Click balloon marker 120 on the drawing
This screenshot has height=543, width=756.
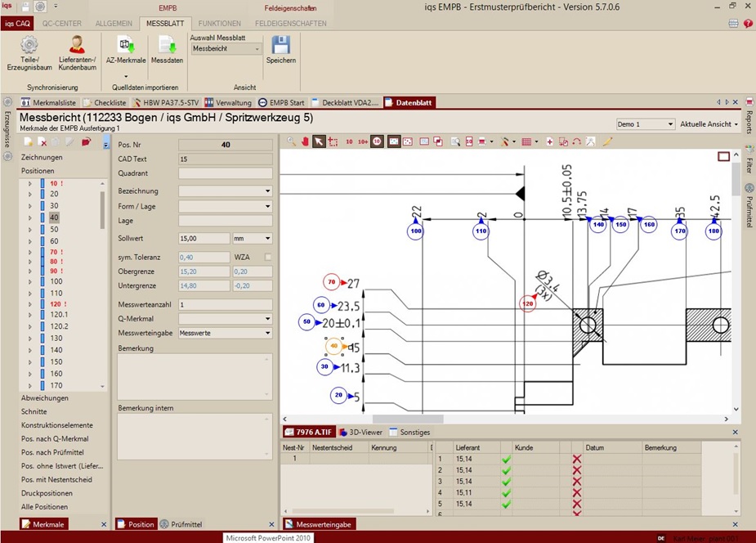[x=528, y=304]
